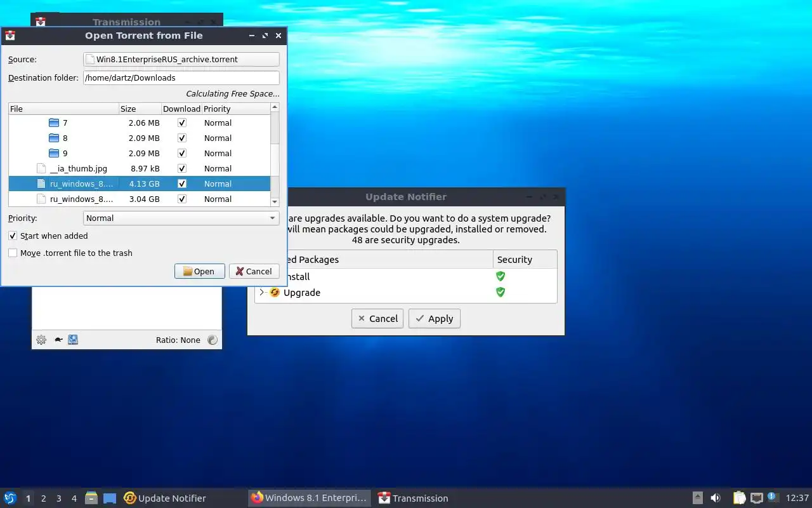Uncheck the download checkbox for folder 8

click(x=182, y=138)
